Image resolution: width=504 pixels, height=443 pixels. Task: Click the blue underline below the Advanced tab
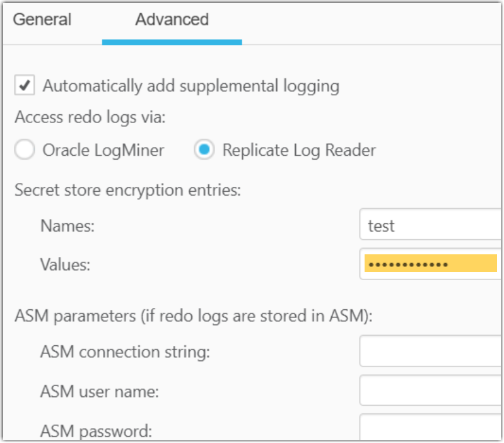tap(172, 42)
